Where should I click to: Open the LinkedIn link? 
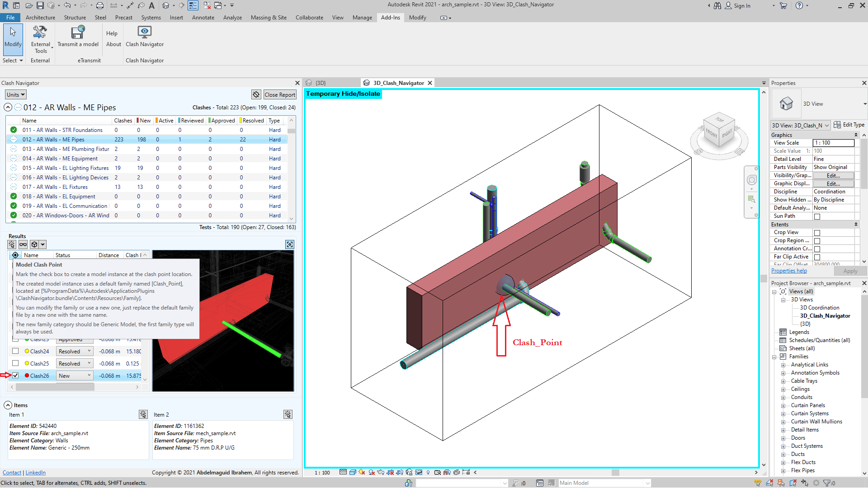pos(35,473)
